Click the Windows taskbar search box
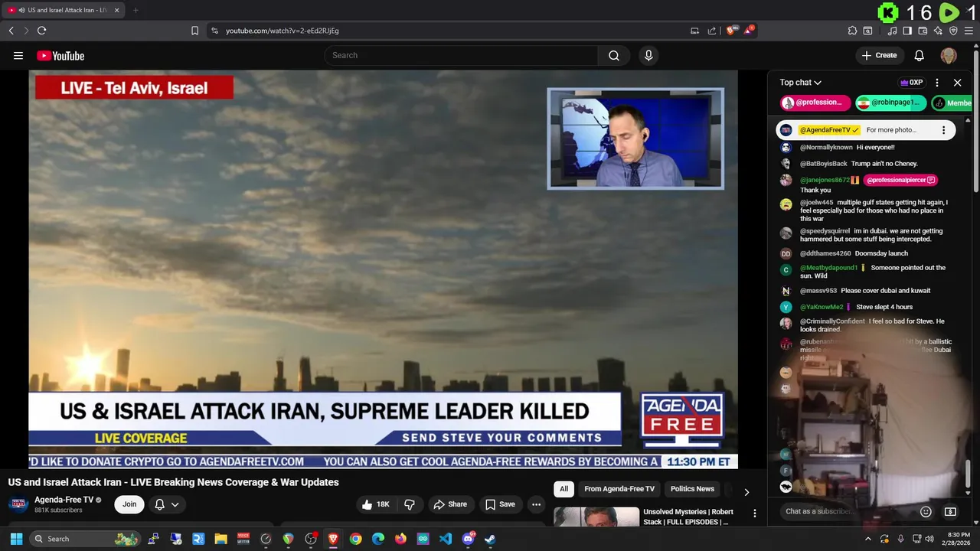The height and width of the screenshot is (551, 980). 85,539
